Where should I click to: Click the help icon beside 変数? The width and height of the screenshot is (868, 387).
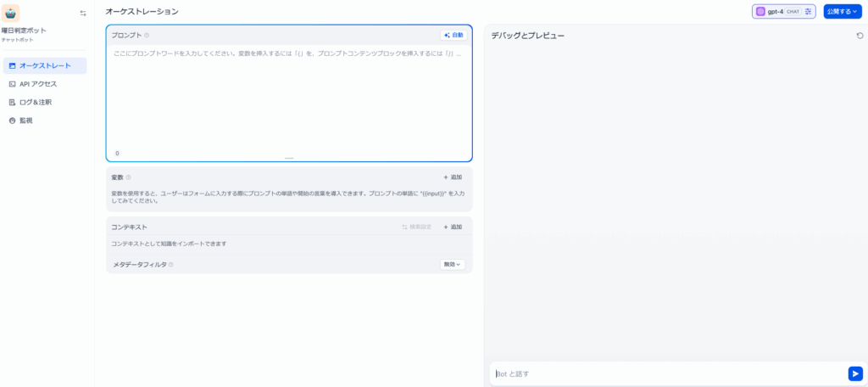(x=129, y=177)
